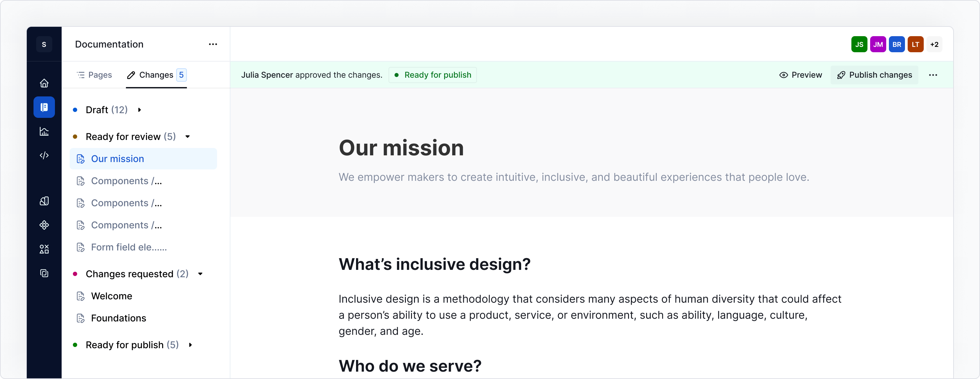The height and width of the screenshot is (379, 980).
Task: Open the Changes tab
Action: (x=156, y=75)
